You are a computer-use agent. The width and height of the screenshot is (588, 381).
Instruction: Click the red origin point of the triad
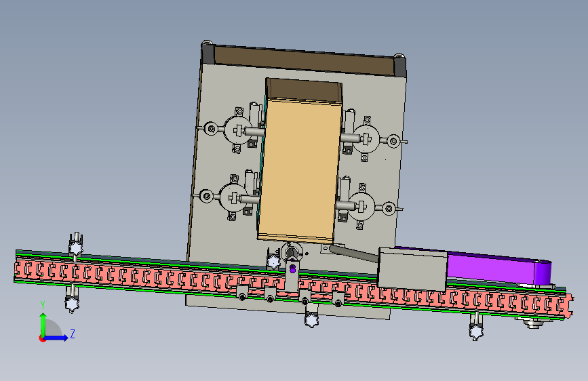[x=41, y=338]
